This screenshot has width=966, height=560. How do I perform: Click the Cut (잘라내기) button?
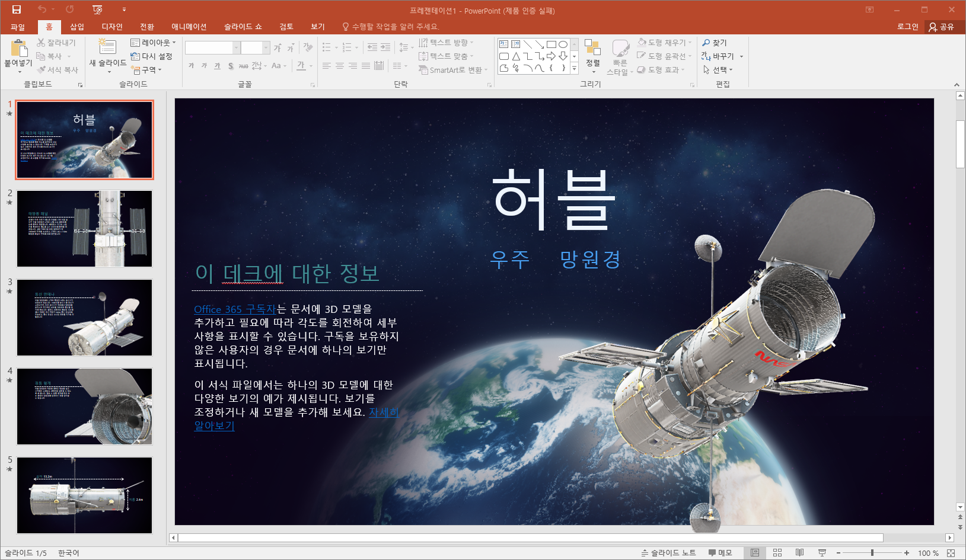point(56,43)
